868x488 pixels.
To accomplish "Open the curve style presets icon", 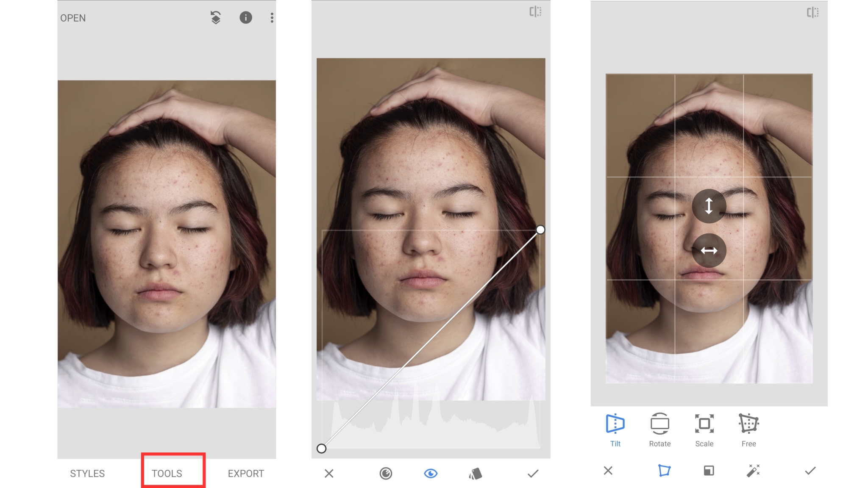I will coord(476,474).
